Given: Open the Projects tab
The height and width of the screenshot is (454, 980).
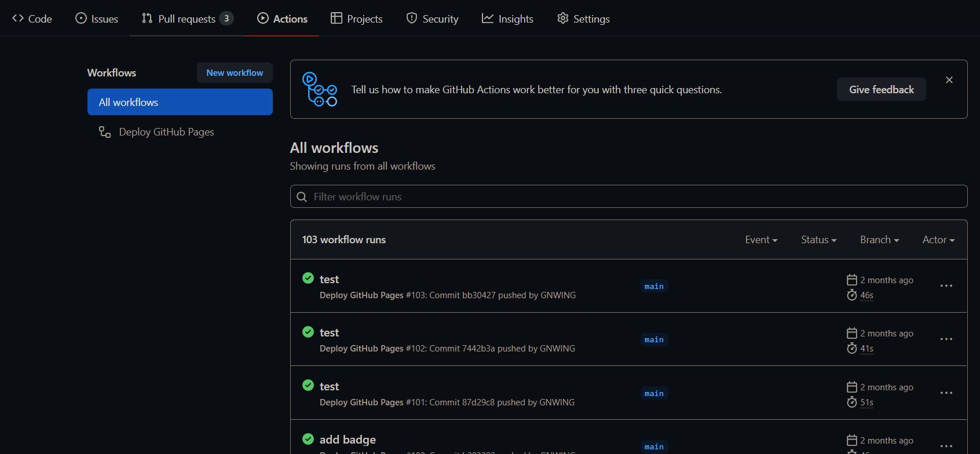Looking at the screenshot, I should click(x=356, y=19).
